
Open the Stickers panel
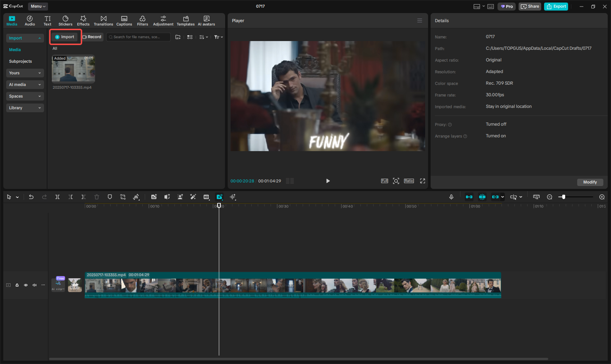point(65,21)
